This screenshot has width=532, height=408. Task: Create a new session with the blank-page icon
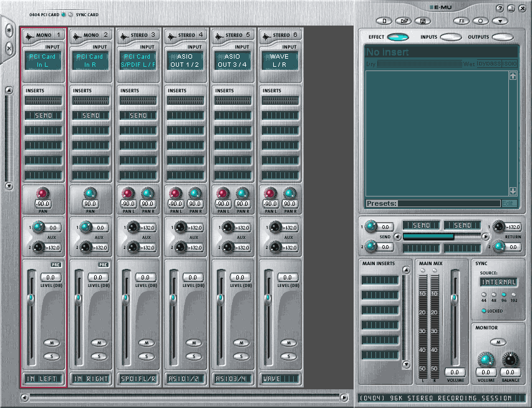[x=384, y=21]
